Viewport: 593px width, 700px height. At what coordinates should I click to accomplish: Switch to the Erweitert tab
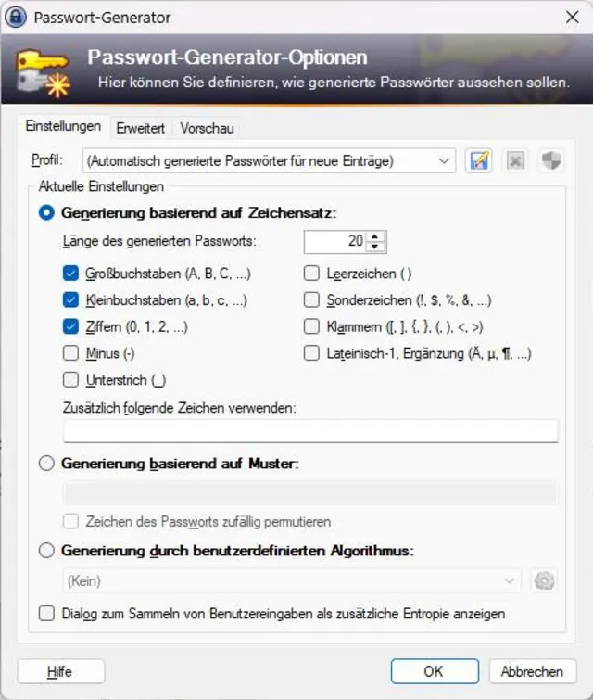click(x=140, y=127)
